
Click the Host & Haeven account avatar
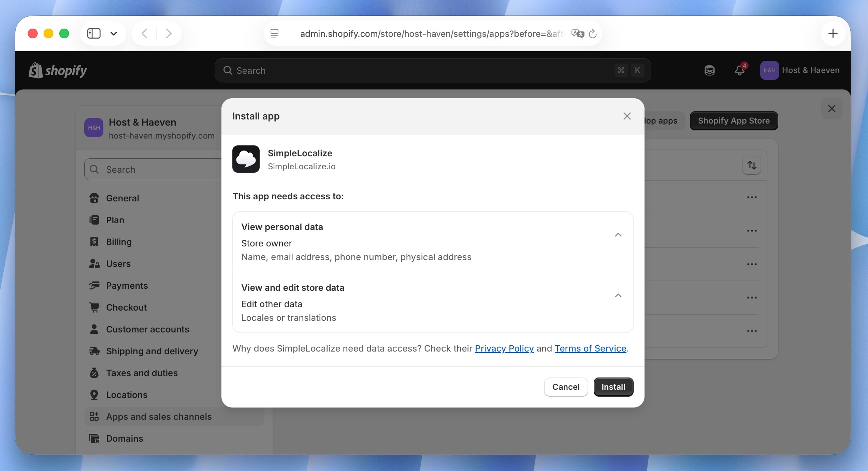769,70
